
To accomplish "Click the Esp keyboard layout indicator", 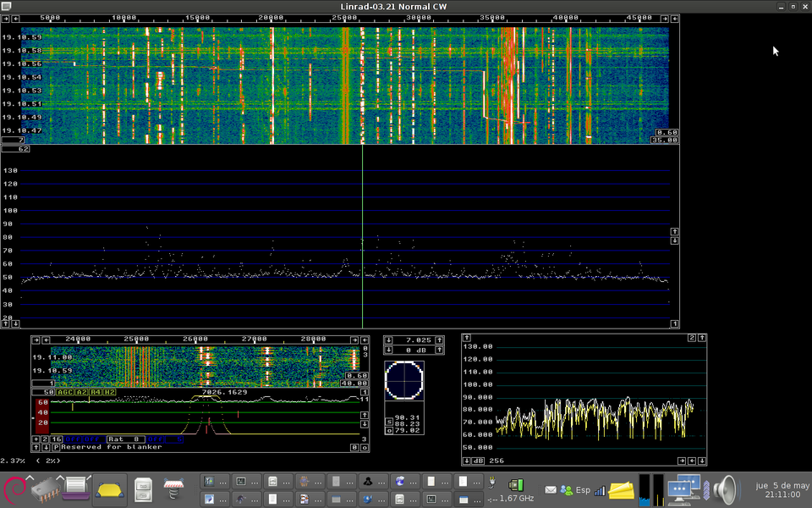I will 582,489.
